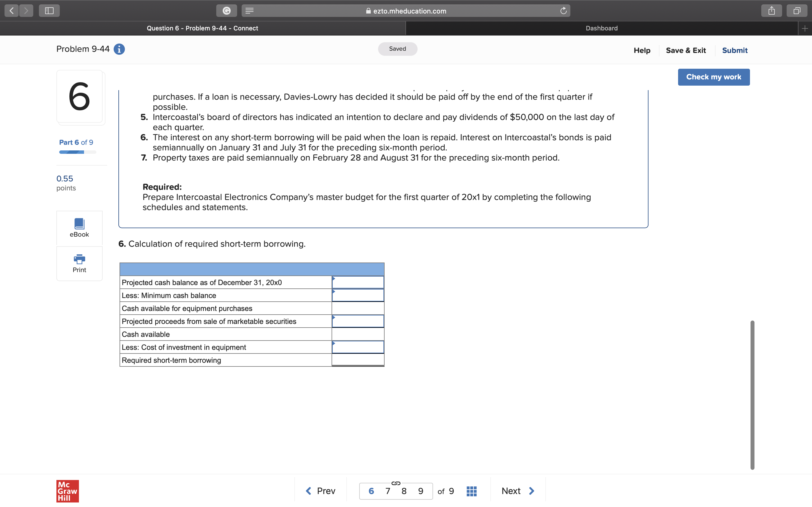812x507 pixels.
Task: Click the Safari share icon
Action: coord(771,11)
